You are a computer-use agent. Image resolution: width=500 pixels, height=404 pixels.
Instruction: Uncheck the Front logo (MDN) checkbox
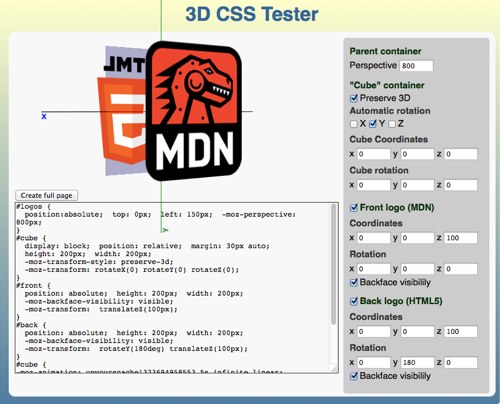tap(354, 208)
